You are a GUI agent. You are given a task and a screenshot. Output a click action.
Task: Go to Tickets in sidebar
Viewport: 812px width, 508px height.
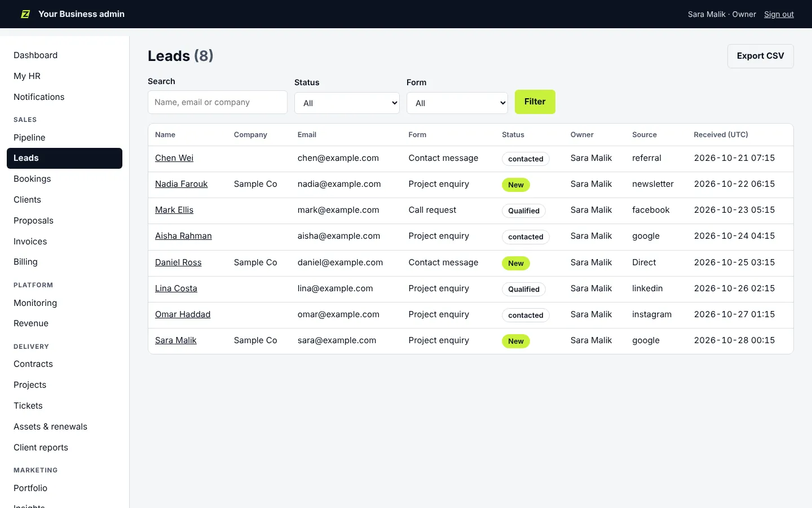coord(64,406)
